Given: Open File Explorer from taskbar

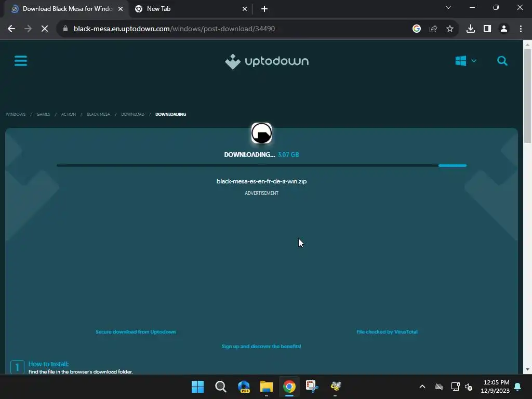Looking at the screenshot, I should click(267, 387).
